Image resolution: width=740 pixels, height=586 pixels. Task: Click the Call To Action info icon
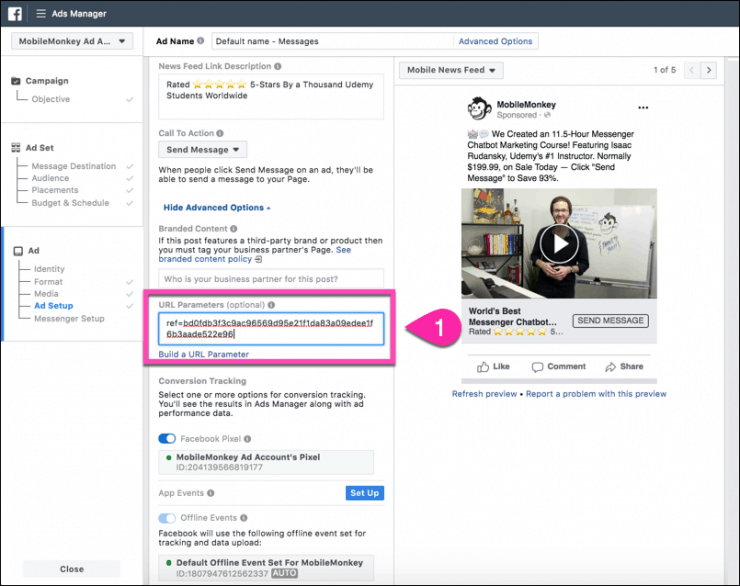[x=220, y=134]
